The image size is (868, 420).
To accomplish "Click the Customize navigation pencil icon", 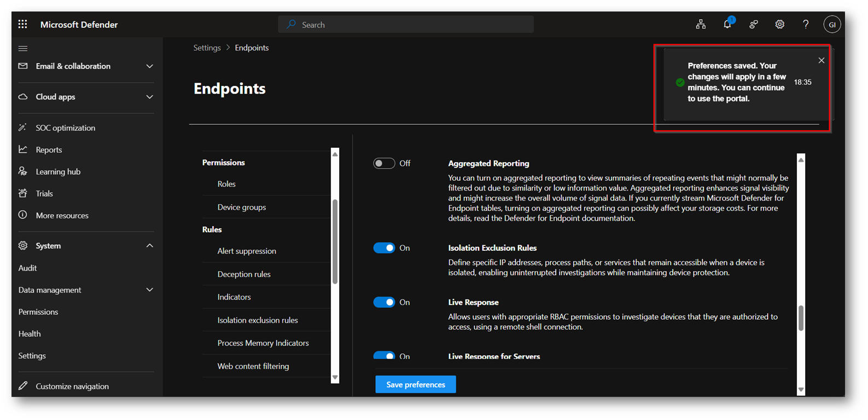I will [23, 386].
